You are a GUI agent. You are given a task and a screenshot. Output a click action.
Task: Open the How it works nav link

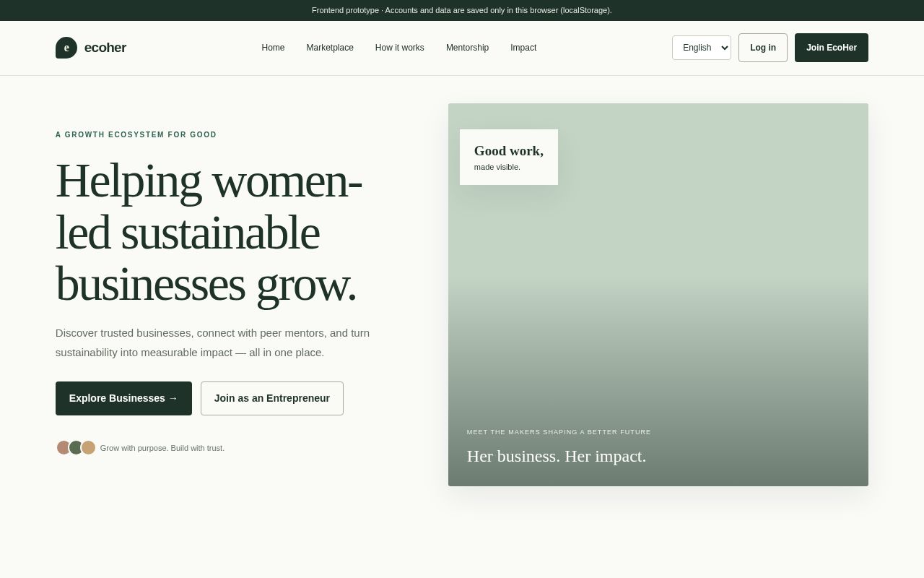click(x=400, y=48)
